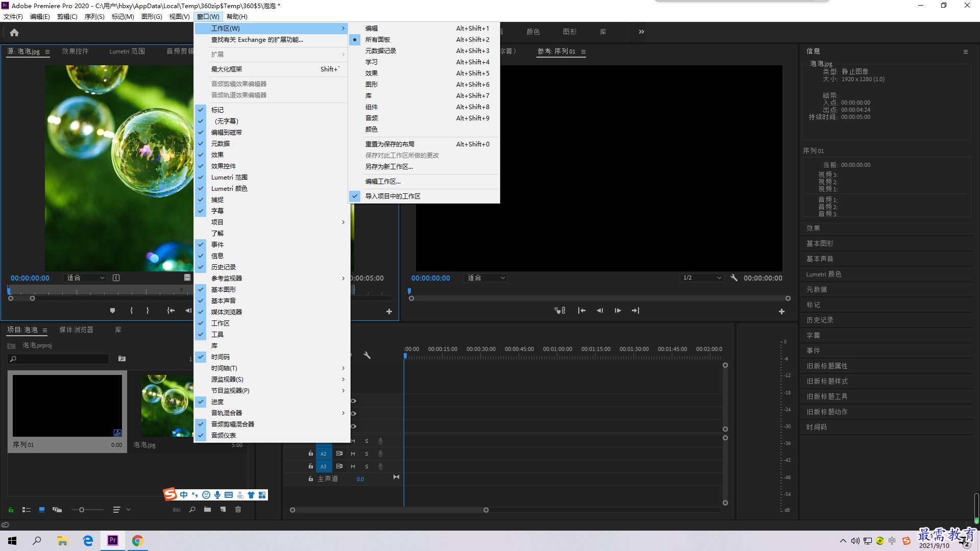Click the sort icons button
The width and height of the screenshot is (980, 551).
pyautogui.click(x=117, y=510)
